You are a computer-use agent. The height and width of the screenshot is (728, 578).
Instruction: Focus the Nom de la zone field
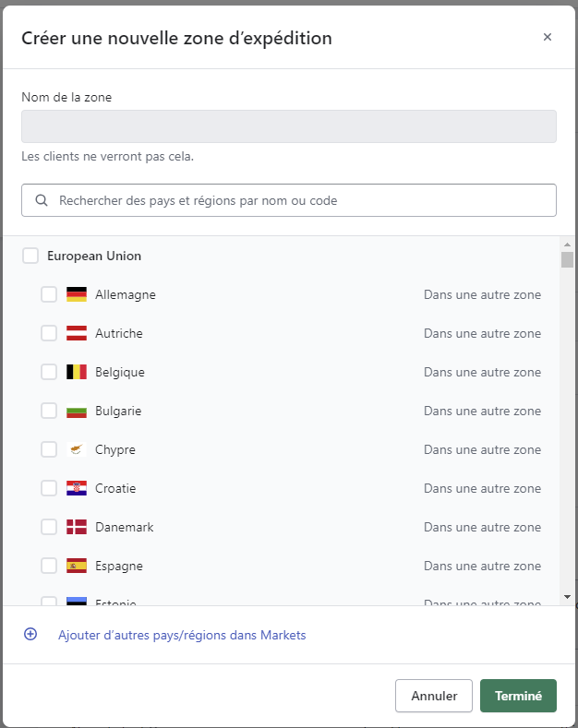click(289, 126)
